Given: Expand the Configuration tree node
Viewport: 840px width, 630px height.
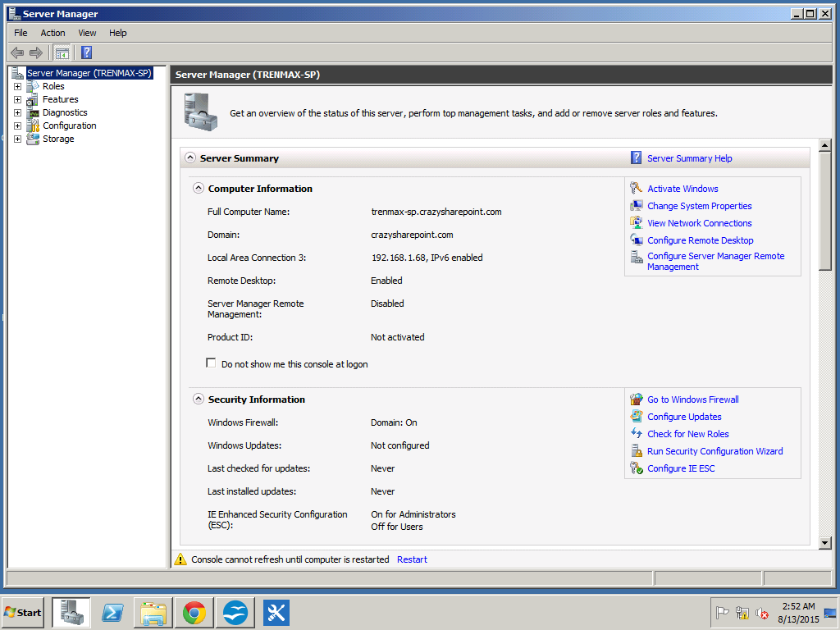Looking at the screenshot, I should coord(18,126).
